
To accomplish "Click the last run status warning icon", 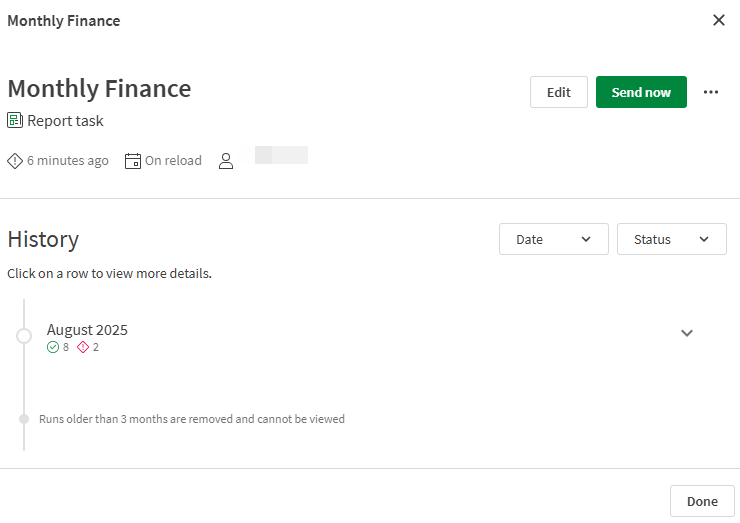I will pyautogui.click(x=15, y=161).
